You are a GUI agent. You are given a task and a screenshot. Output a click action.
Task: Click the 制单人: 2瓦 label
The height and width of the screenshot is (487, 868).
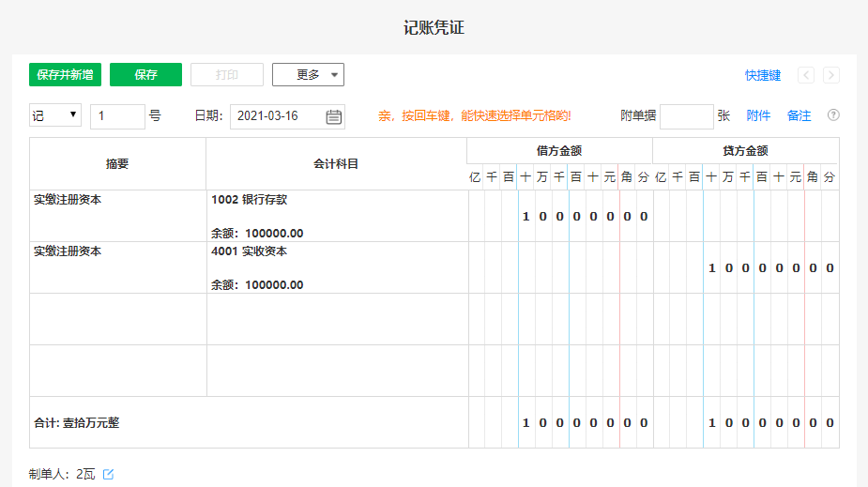tap(62, 474)
